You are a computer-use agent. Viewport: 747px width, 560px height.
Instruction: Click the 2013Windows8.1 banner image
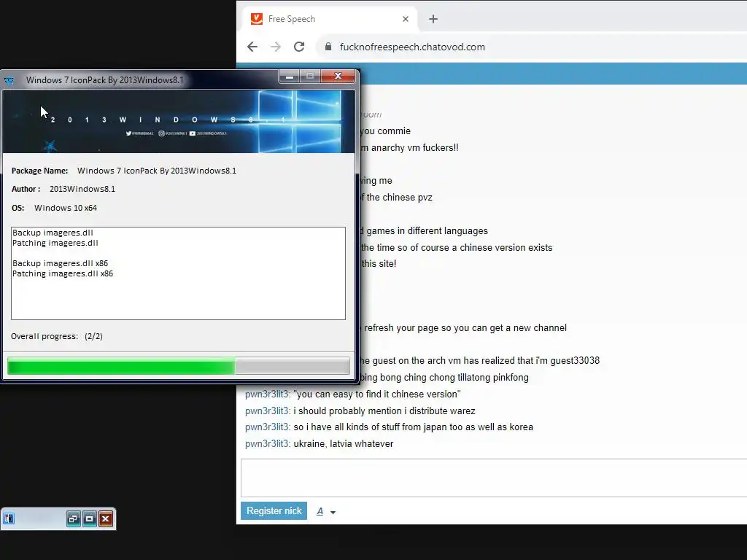coord(179,122)
